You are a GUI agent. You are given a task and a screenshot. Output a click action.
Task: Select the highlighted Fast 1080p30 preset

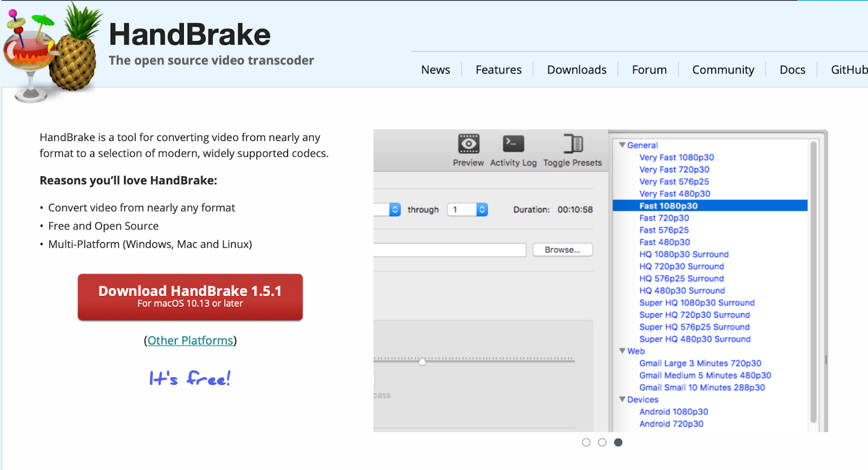pyautogui.click(x=710, y=206)
